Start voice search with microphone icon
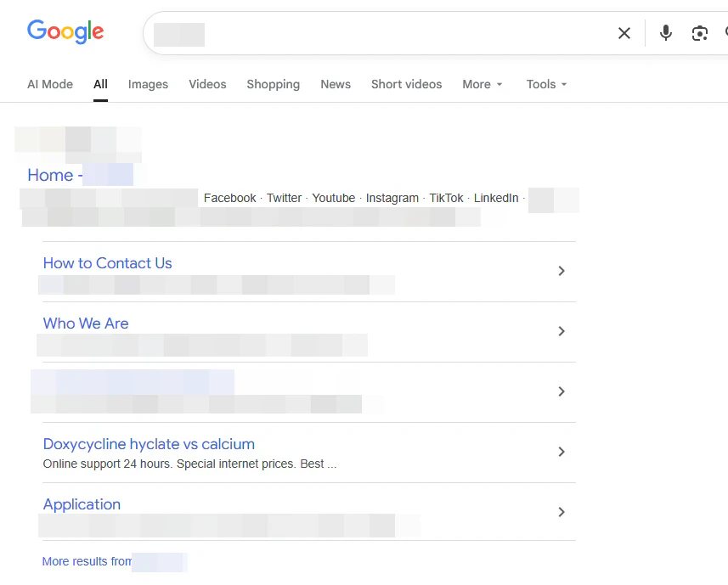Viewport: 728px width, 585px height. [666, 33]
